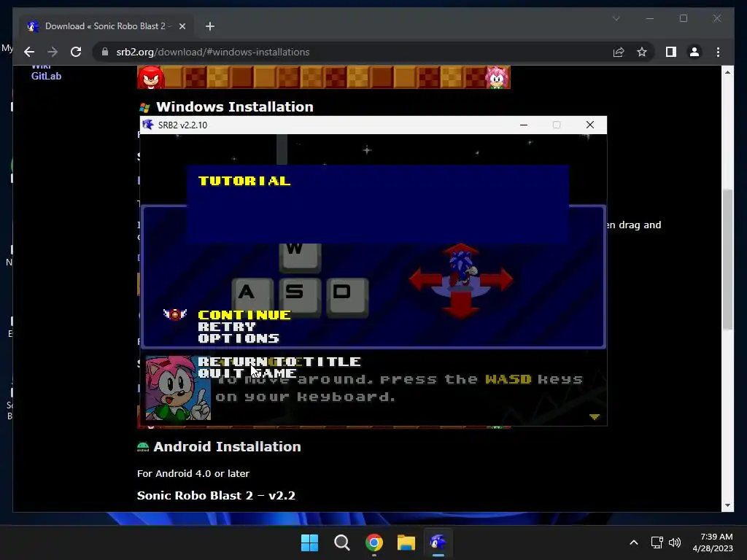Open Windows taskbar Search

click(342, 542)
